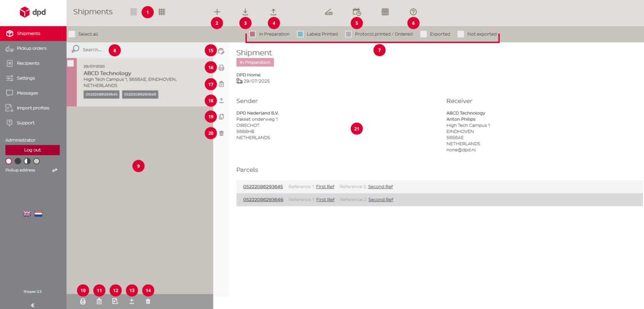The width and height of the screenshot is (644, 309).
Task: Click the bottom bar printer icon
Action: click(83, 301)
